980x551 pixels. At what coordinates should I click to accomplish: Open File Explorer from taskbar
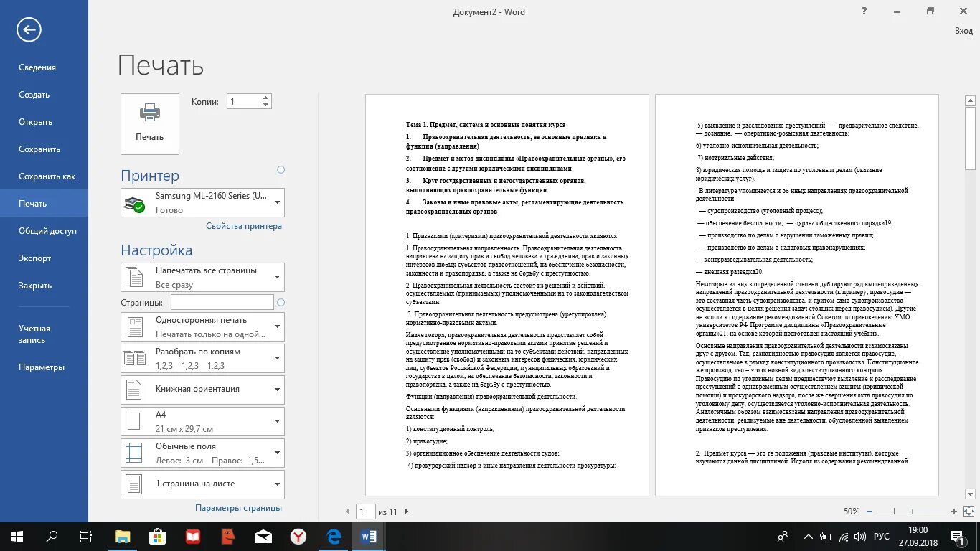click(123, 536)
